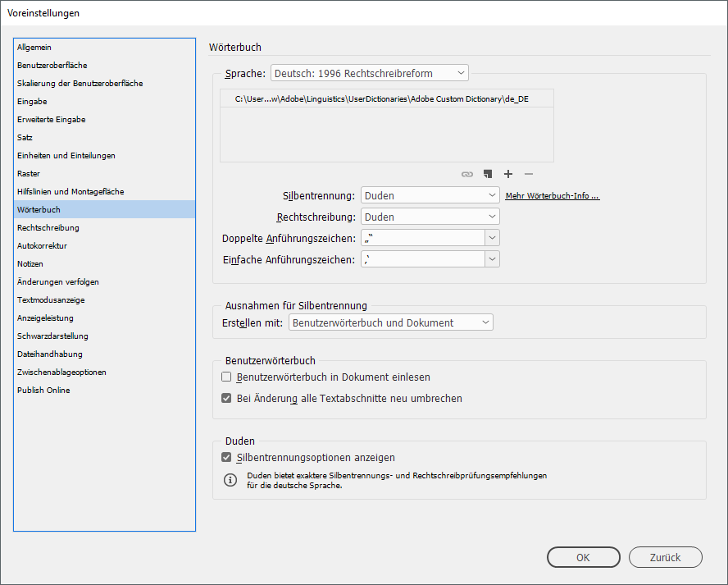This screenshot has width=728, height=585.
Task: Toggle Silbentrennungsoptionen anzeigen checkbox
Action: pos(226,457)
